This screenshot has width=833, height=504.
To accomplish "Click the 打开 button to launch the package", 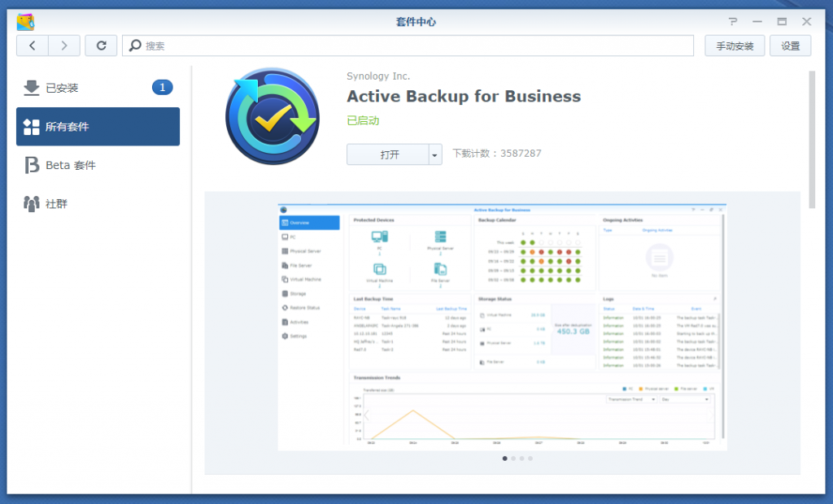I will (388, 154).
